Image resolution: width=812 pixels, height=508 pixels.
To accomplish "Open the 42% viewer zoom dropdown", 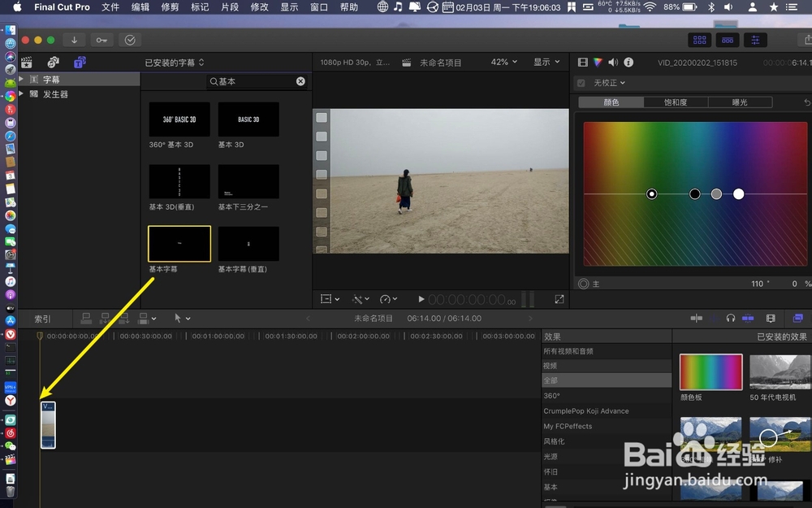I will point(503,62).
